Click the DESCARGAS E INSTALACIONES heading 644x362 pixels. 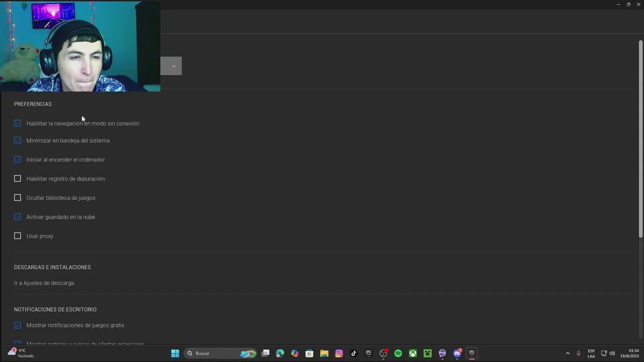point(52,267)
